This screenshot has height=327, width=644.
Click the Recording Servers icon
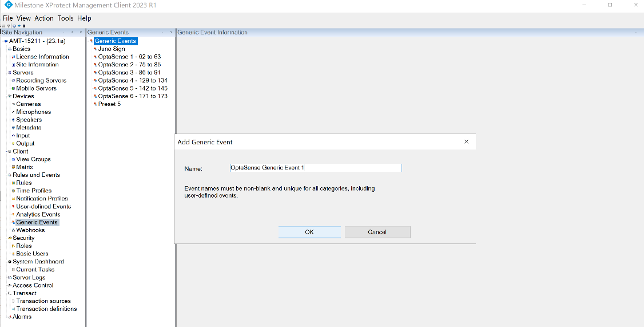[x=13, y=81]
